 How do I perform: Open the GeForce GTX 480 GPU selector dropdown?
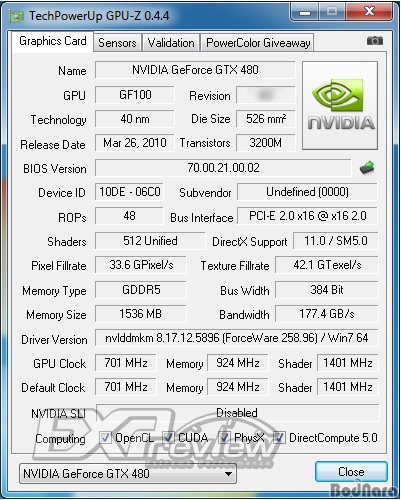click(x=128, y=473)
